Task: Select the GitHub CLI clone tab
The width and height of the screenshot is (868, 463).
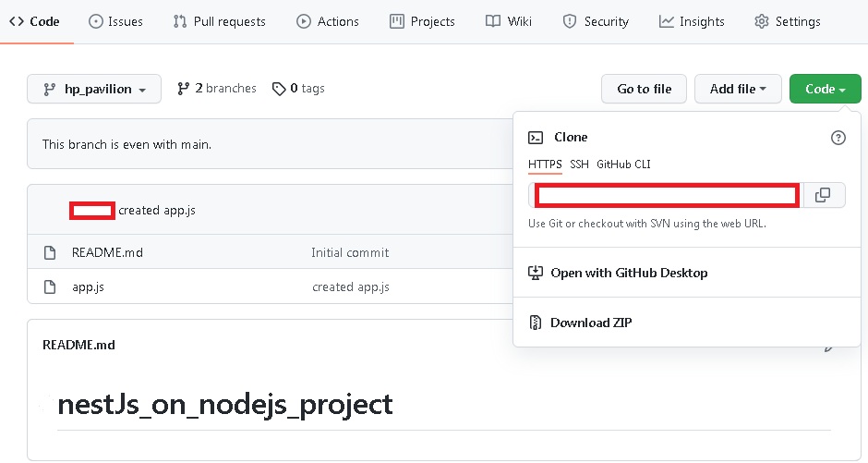Action: 623,164
